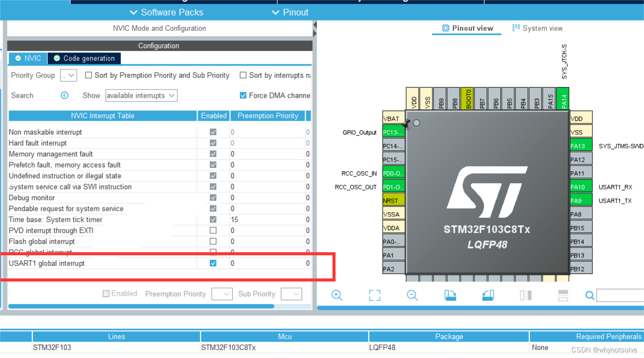Uncheck Force DMA channels option
This screenshot has width=644, height=358.
click(x=243, y=95)
